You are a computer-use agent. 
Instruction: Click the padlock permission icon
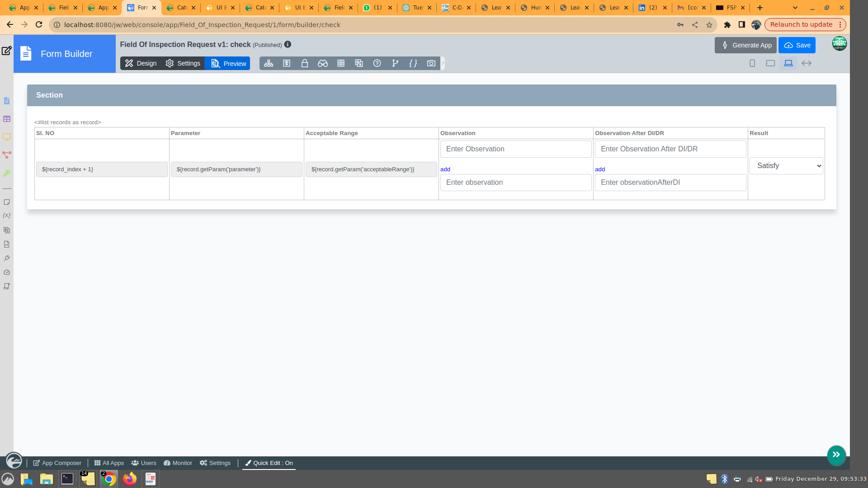click(305, 63)
